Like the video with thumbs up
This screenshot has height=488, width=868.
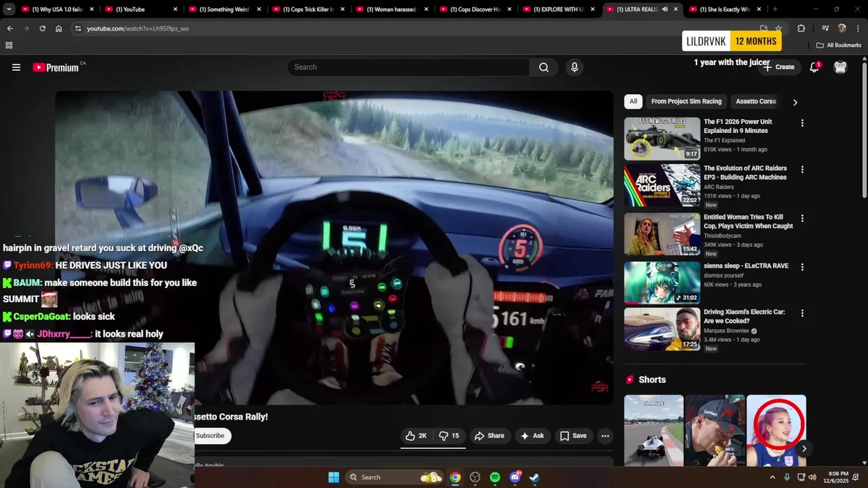[x=416, y=436]
